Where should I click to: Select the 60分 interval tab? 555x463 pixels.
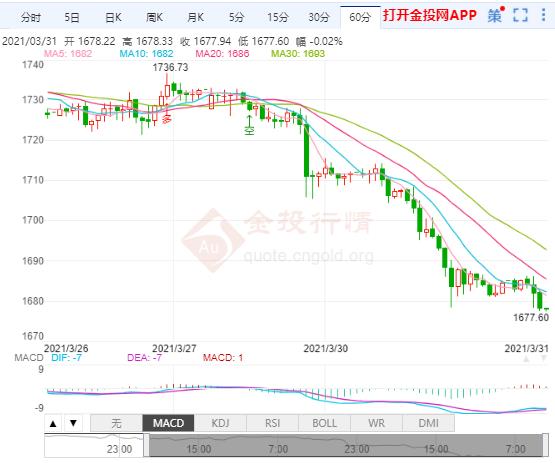[360, 17]
